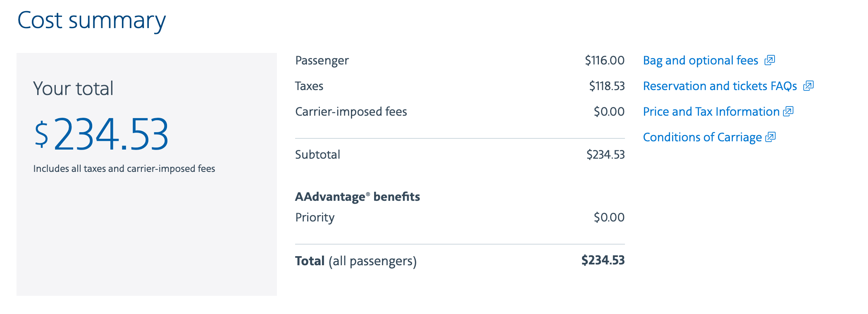
Task: Open the Conditions of Carriage link
Action: pos(702,138)
